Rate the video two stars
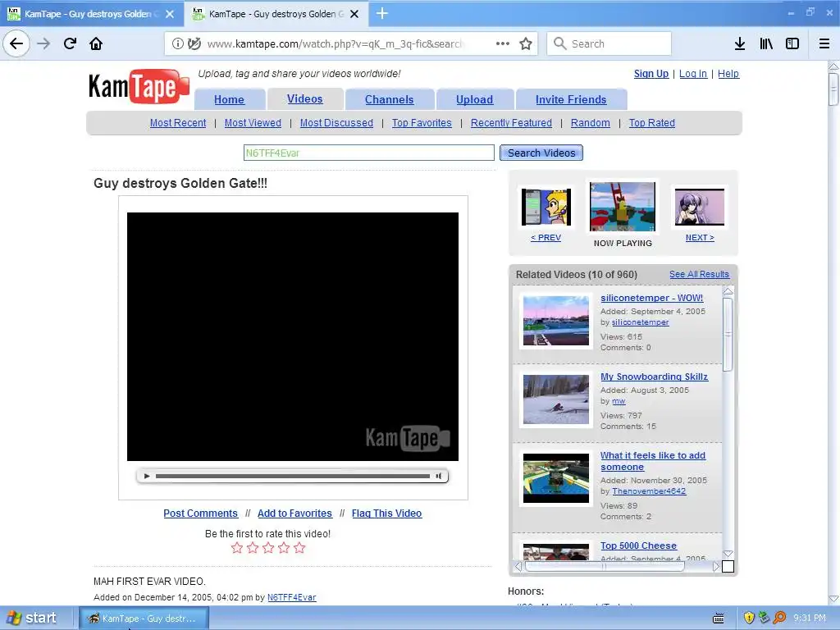Image resolution: width=840 pixels, height=630 pixels. 253,547
